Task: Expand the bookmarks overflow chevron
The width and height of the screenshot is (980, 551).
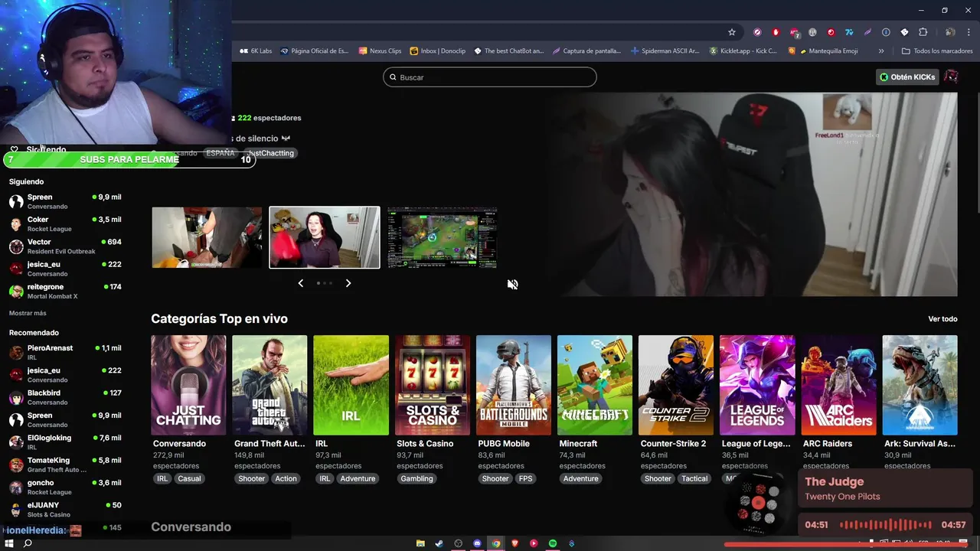Action: click(881, 51)
